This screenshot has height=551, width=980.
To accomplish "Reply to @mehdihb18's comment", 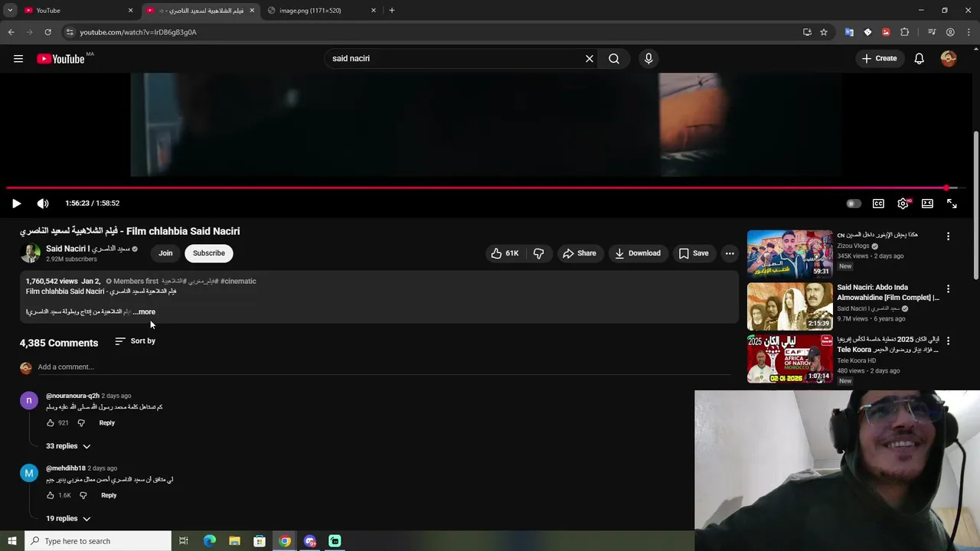I will 109,496.
